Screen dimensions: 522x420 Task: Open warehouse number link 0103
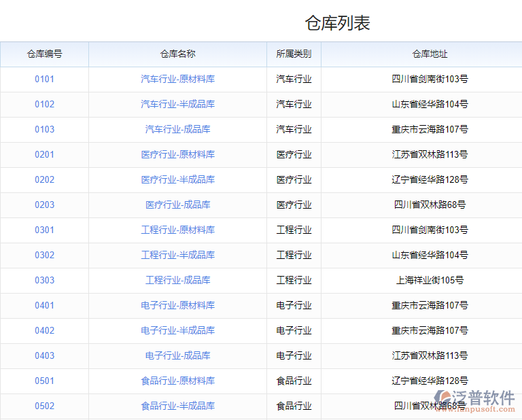[x=44, y=129]
